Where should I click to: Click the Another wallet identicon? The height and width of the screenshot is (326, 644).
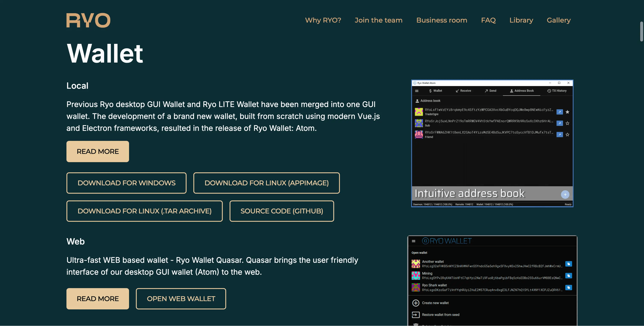point(416,264)
